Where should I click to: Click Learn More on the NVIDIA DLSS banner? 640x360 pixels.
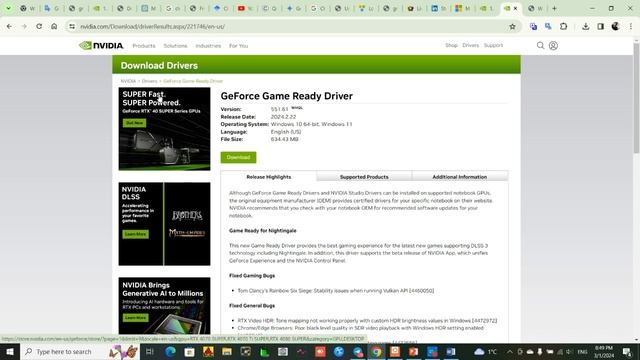coord(136,234)
